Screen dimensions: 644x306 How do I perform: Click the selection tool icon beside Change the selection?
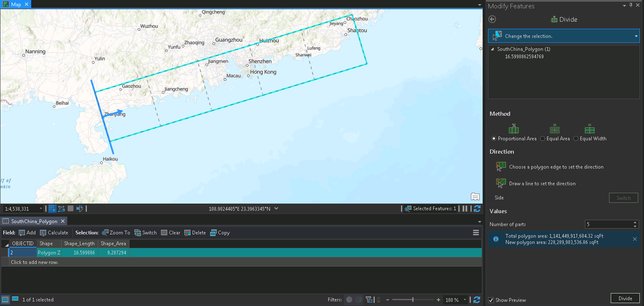point(497,36)
